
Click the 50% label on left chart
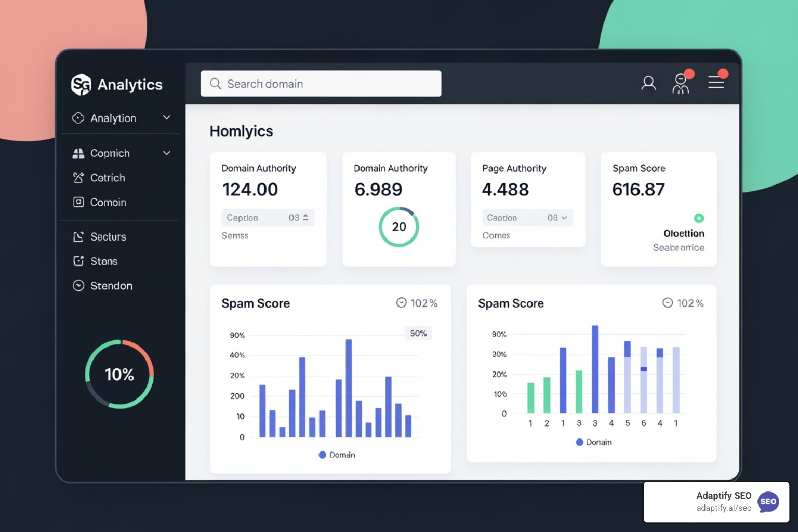tap(418, 334)
